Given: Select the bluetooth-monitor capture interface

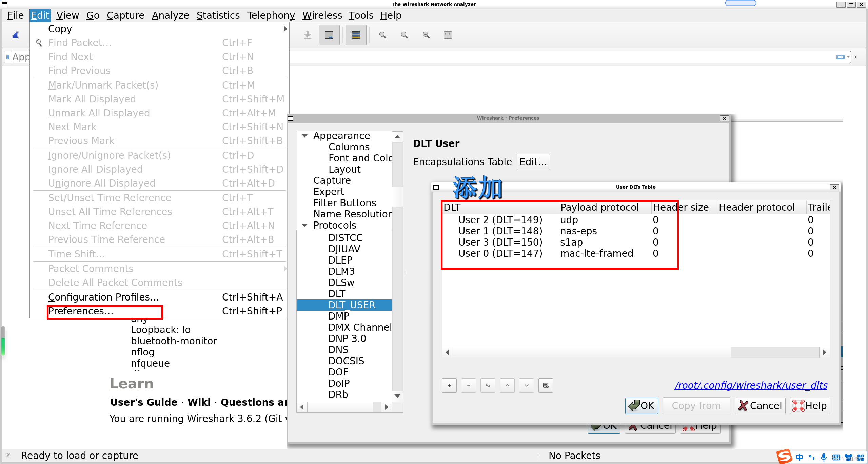Looking at the screenshot, I should point(174,341).
